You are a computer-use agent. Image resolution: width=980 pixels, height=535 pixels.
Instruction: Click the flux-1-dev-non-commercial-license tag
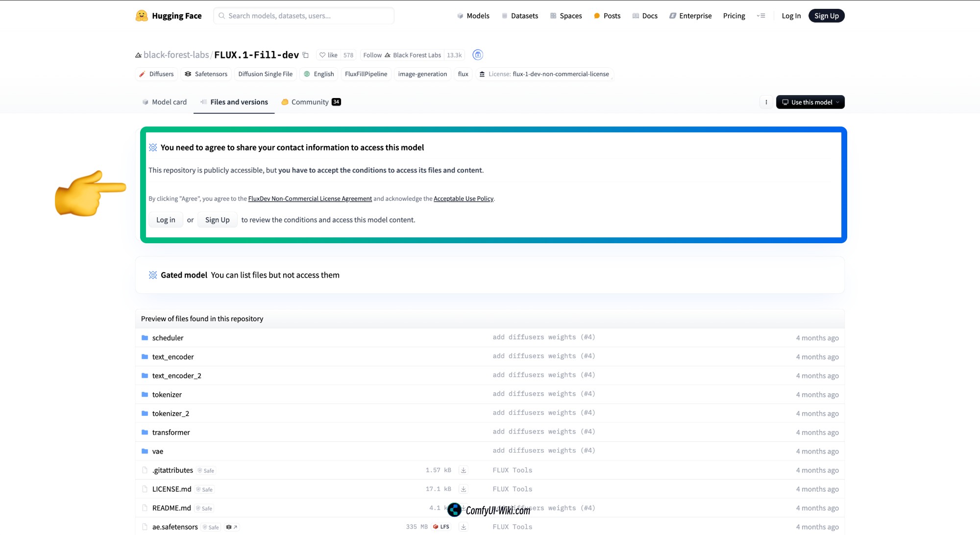(x=544, y=74)
